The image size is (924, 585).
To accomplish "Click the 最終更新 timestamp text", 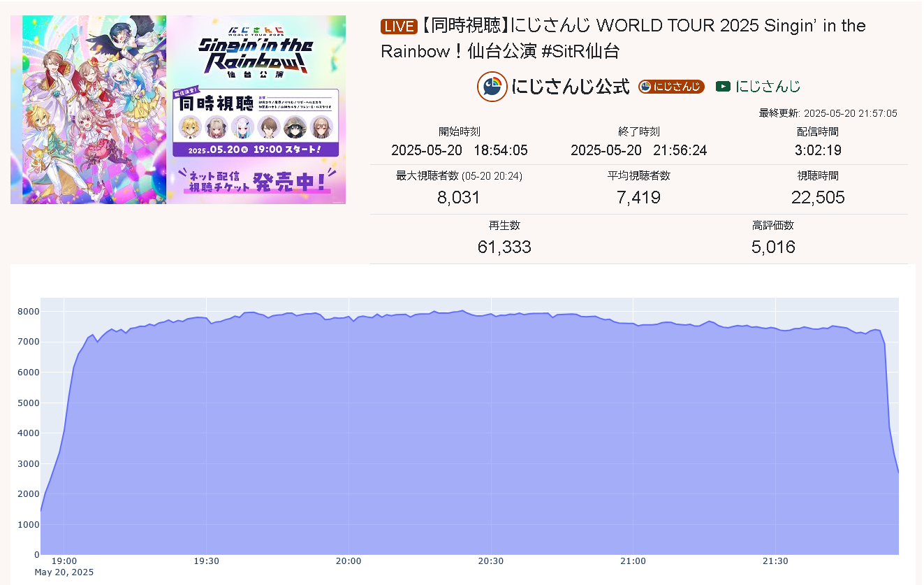I will click(x=828, y=113).
